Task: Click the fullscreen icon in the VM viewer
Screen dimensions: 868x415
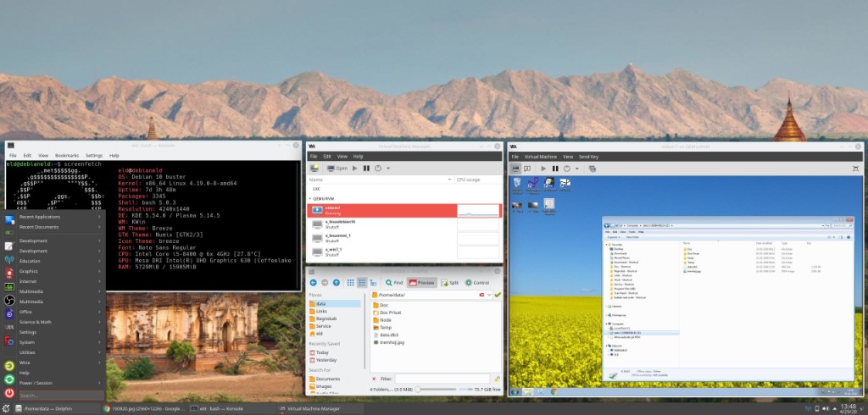Action: (856, 169)
